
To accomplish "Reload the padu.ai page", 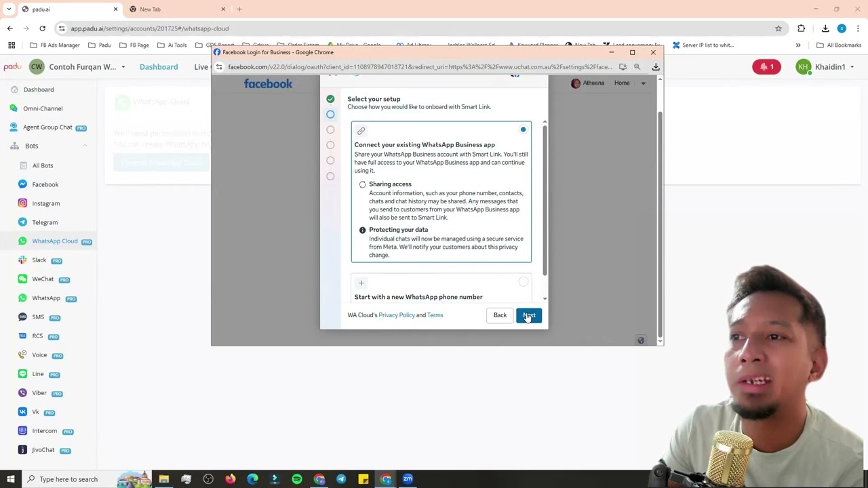I will 42,28.
